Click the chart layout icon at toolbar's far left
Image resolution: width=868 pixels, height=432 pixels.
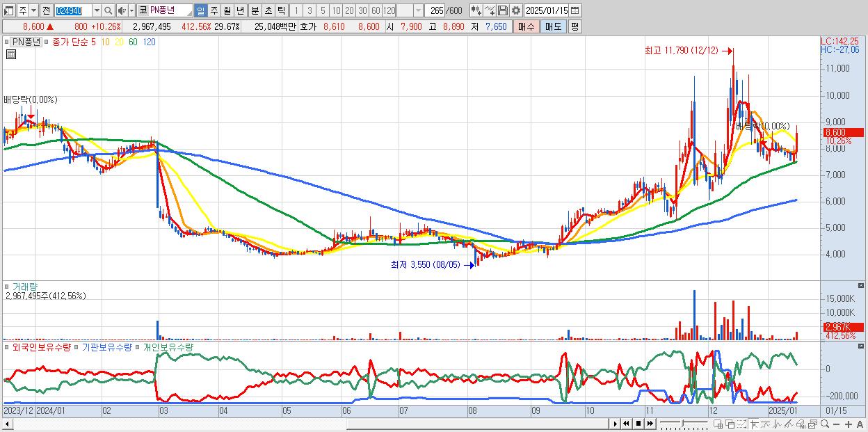(x=9, y=10)
